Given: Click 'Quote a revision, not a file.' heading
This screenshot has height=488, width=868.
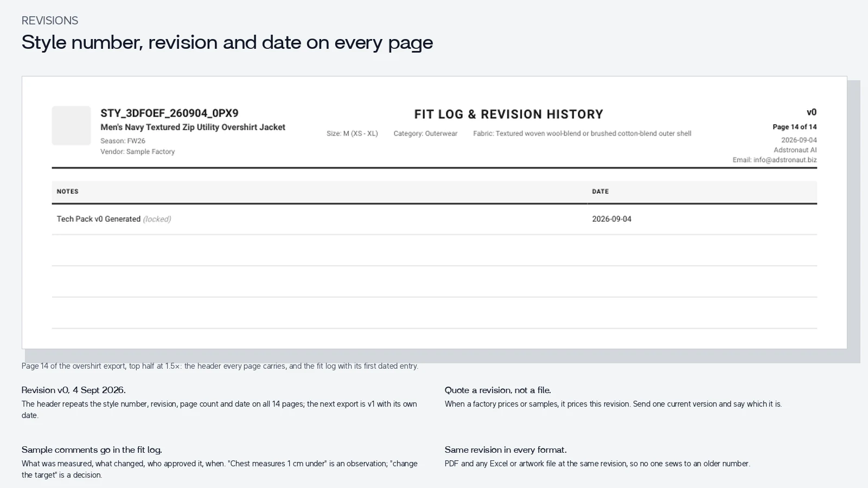Looking at the screenshot, I should (x=498, y=390).
